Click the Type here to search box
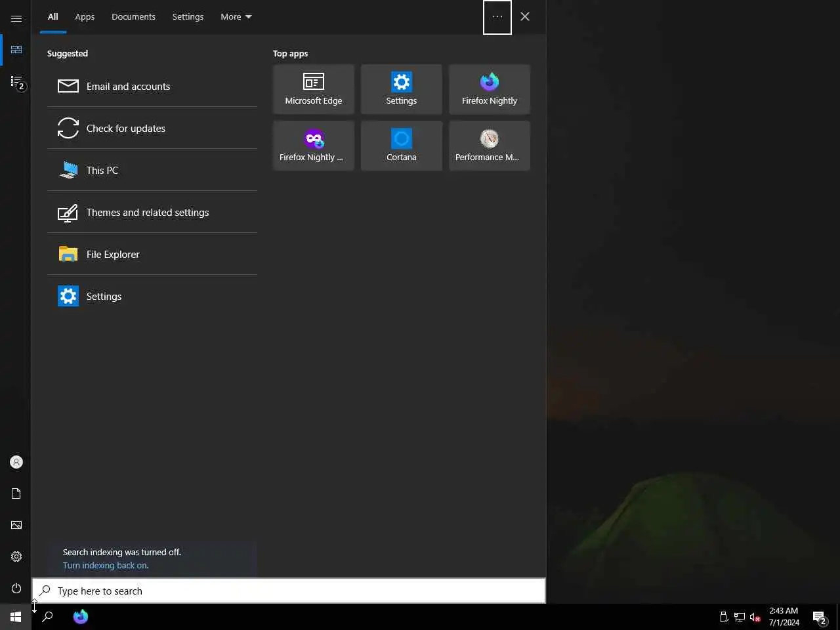840x630 pixels. (x=289, y=591)
